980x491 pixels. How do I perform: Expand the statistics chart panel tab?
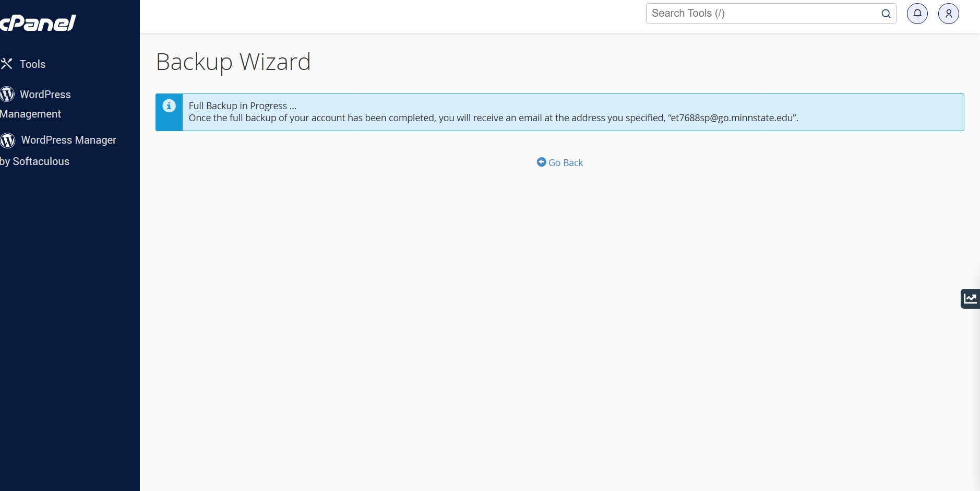970,298
